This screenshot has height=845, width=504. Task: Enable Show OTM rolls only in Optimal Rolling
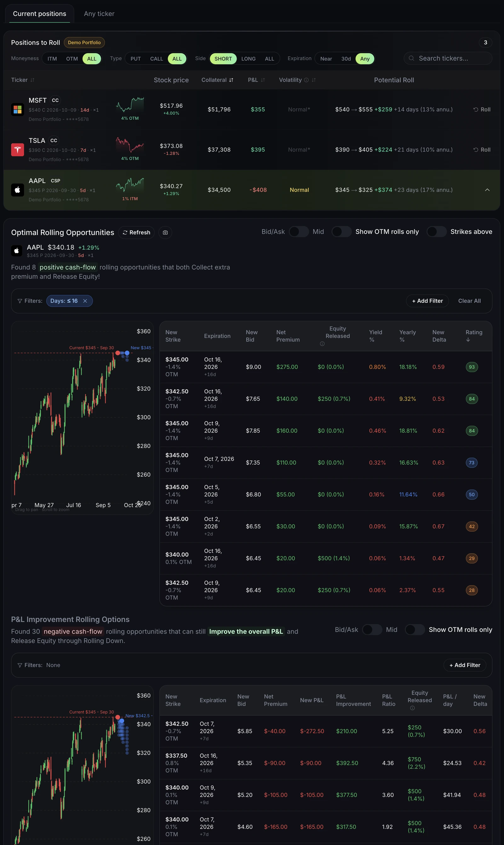point(342,232)
